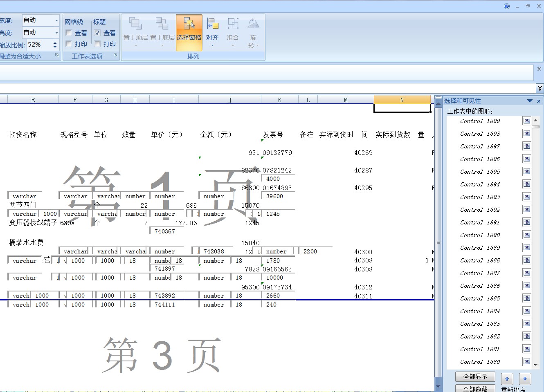Close the Selection and Visibility pane
The height and width of the screenshot is (392, 544).
point(539,101)
